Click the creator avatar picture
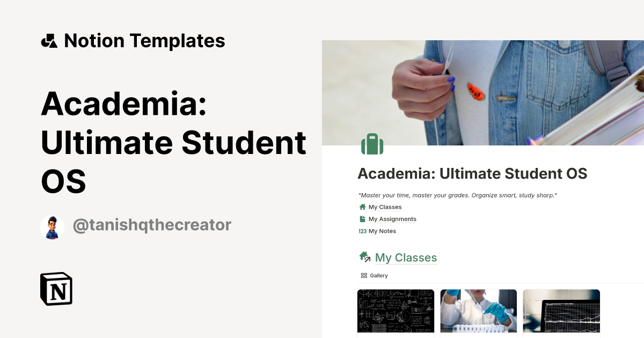The height and width of the screenshot is (338, 644). tap(52, 226)
